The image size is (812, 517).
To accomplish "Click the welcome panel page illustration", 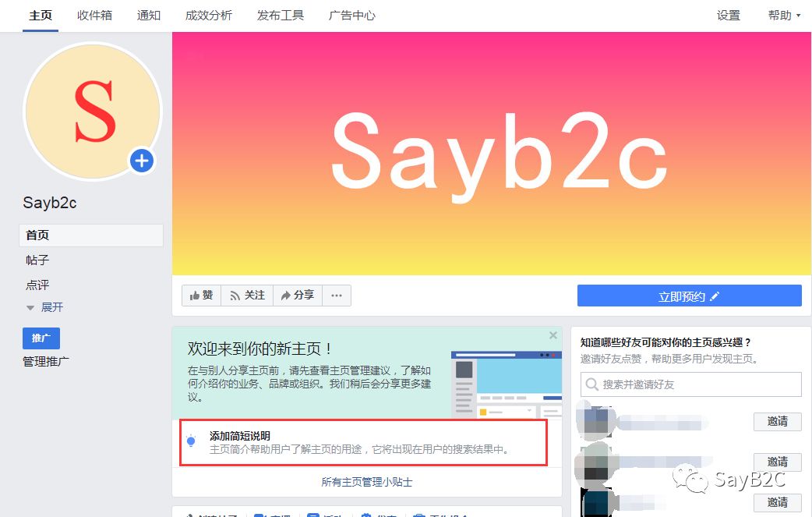I will click(506, 384).
